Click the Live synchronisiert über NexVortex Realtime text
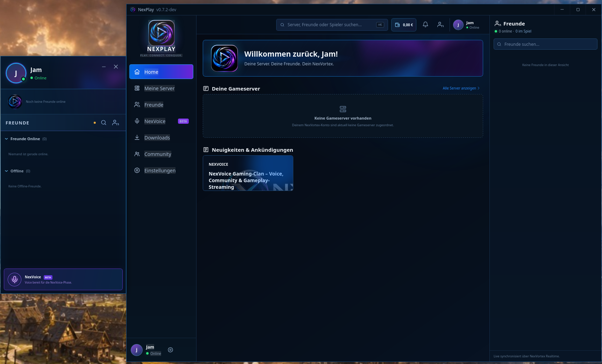Screen dimensions: 602x364 click(526, 356)
